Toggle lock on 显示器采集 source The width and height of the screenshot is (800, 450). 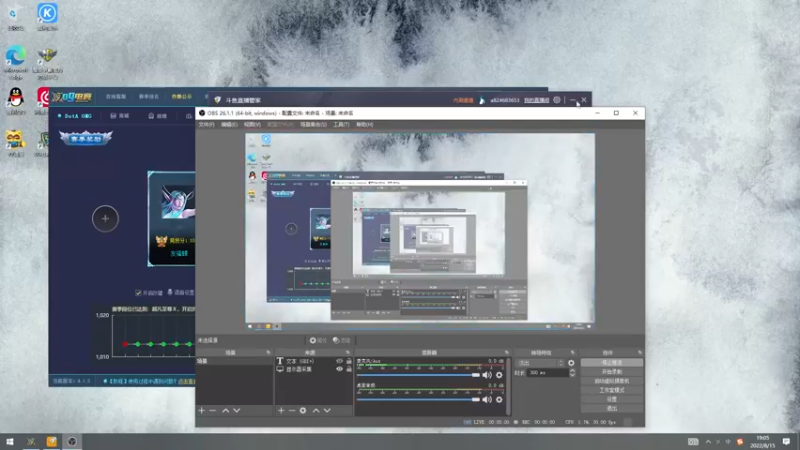[349, 369]
